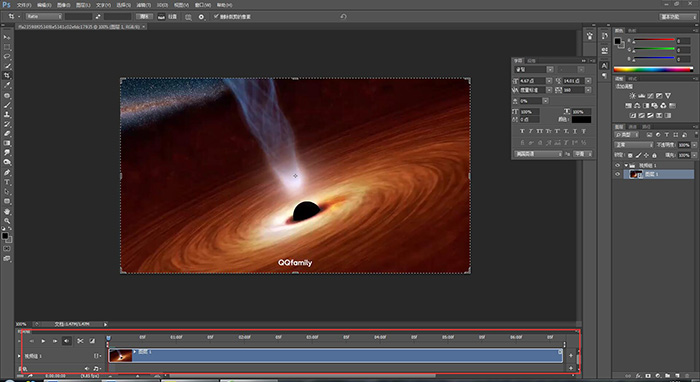Play the timeline with play button
Screen dimensions: 700x382
(43, 341)
